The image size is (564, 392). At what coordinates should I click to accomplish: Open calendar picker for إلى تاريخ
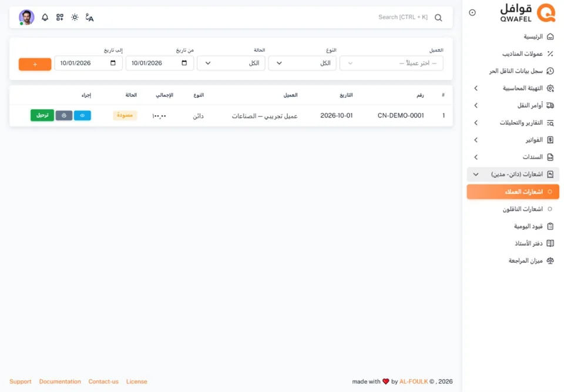click(113, 63)
